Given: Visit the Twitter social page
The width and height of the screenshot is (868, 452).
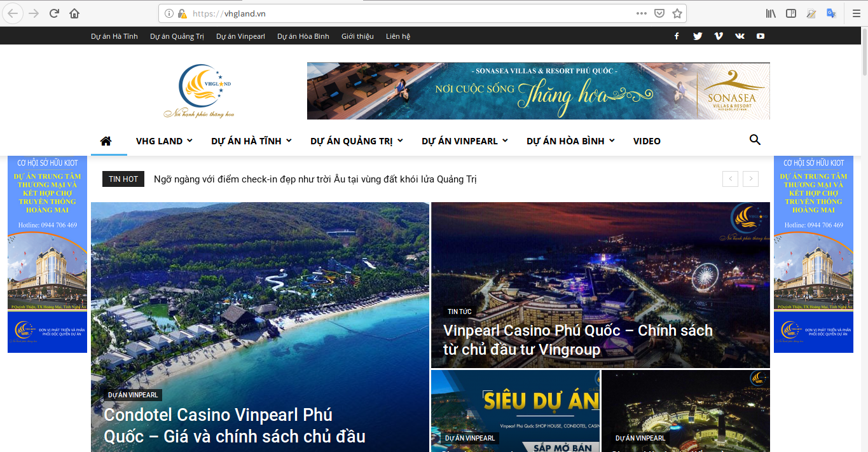Looking at the screenshot, I should click(698, 36).
